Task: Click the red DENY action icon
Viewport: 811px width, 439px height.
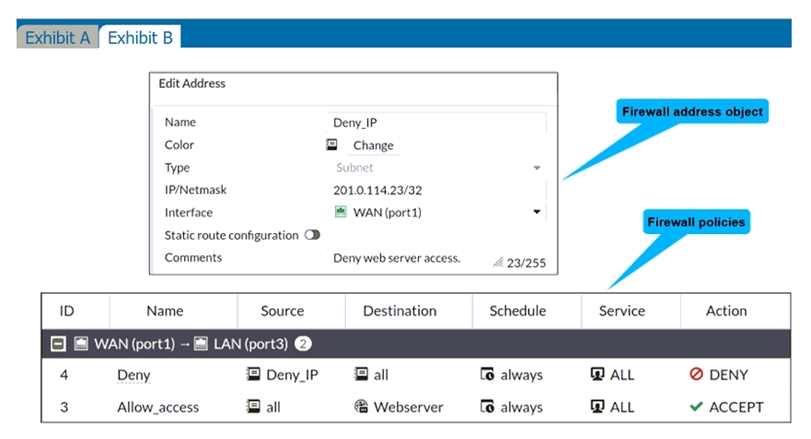Action: pos(696,374)
